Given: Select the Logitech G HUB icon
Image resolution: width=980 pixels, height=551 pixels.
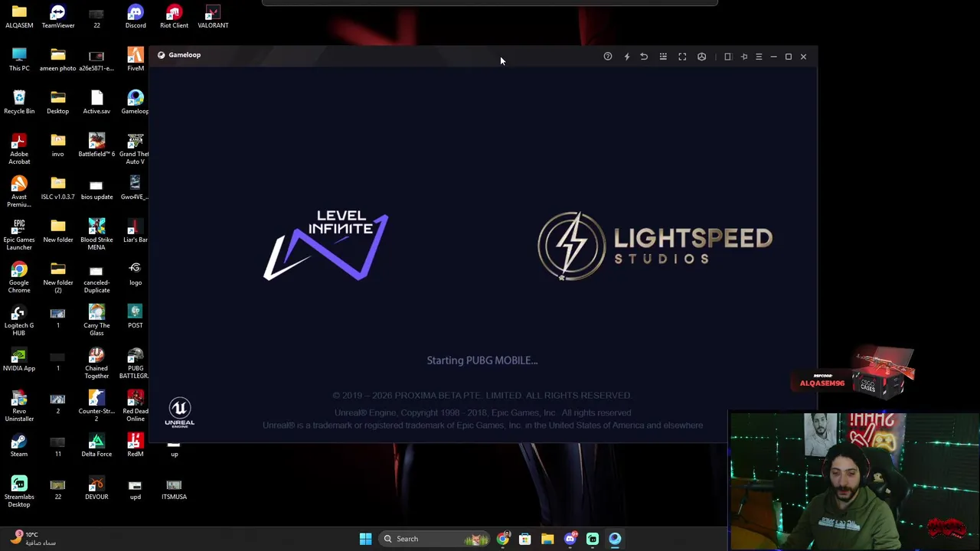Looking at the screenshot, I should [x=19, y=321].
